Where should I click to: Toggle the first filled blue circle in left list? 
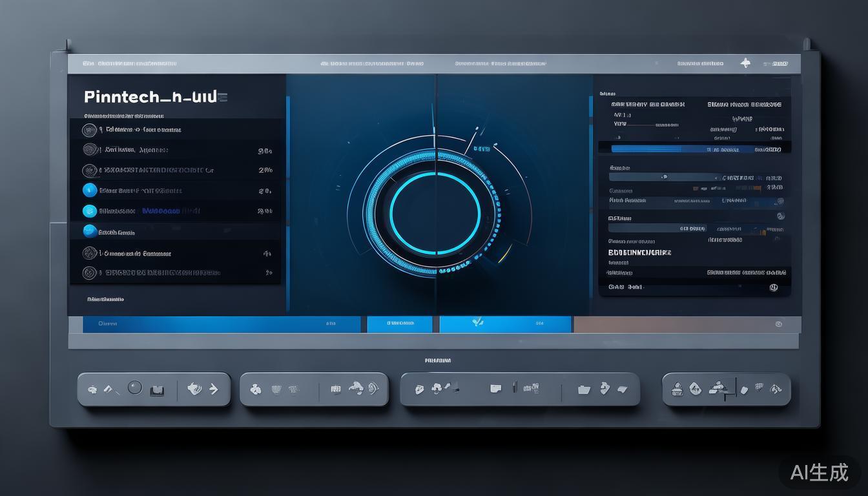(x=90, y=190)
